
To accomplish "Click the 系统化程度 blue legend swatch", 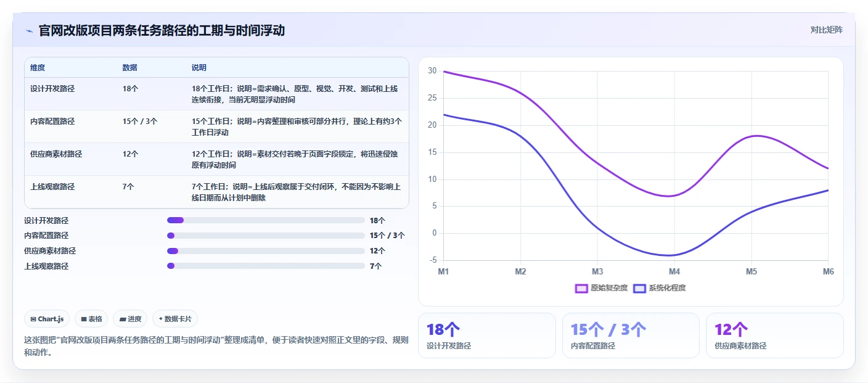I will (x=639, y=288).
